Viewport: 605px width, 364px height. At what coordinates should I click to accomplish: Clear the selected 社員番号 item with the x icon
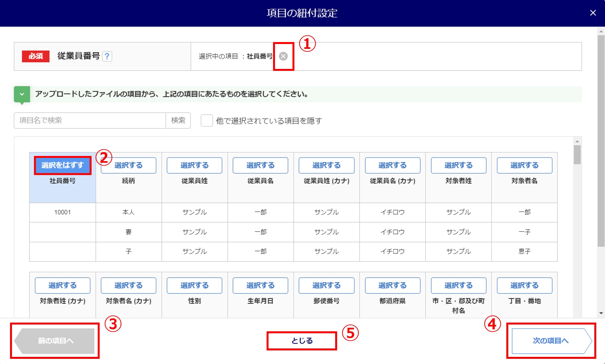283,56
